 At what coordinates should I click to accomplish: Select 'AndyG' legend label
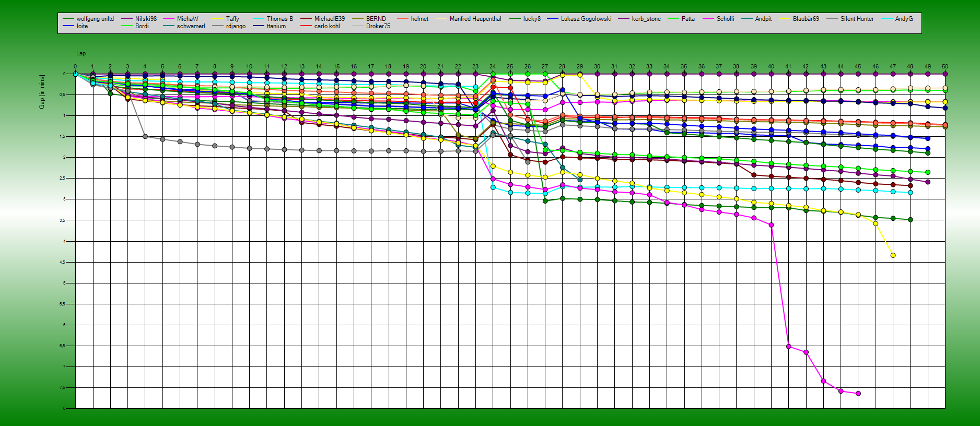click(904, 19)
